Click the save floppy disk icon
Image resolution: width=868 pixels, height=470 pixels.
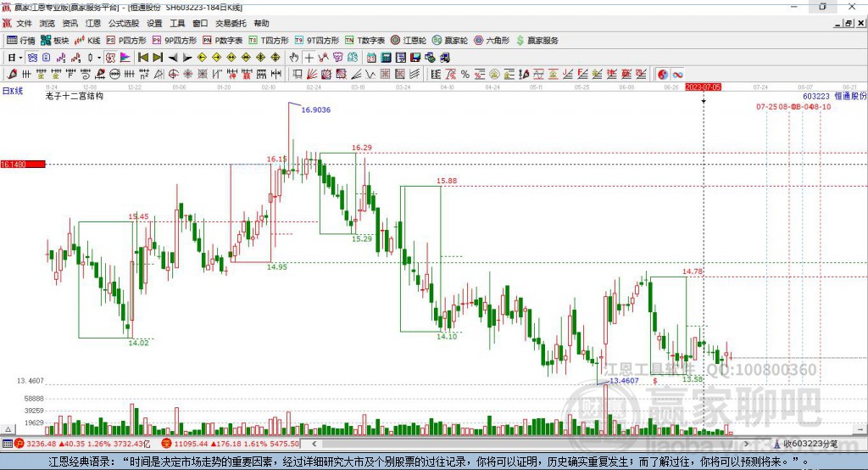click(x=415, y=58)
